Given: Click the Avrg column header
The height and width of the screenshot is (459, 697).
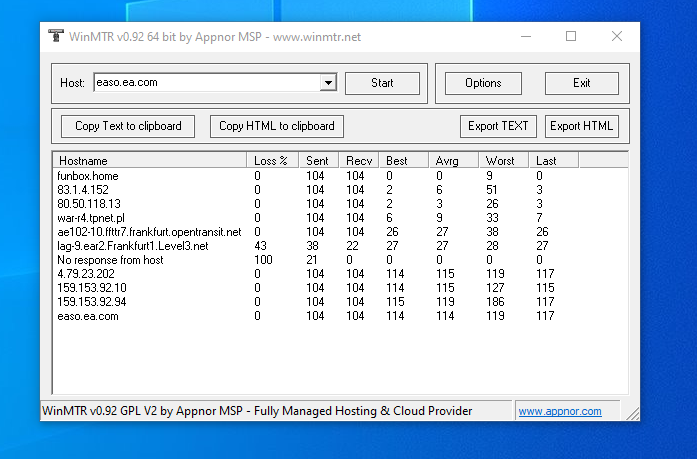Looking at the screenshot, I should pos(453,160).
